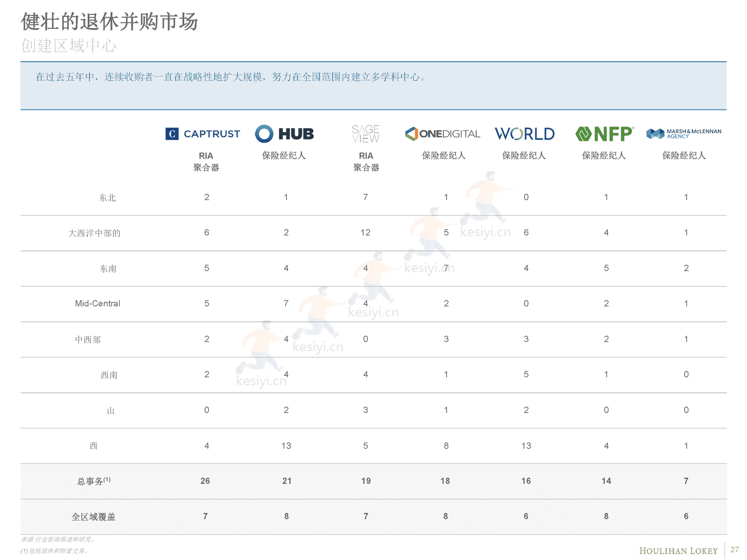Viewport: 747px width, 560px height.
Task: Click Marsh & McLennan value 2 in 东南 row
Action: pyautogui.click(x=686, y=268)
